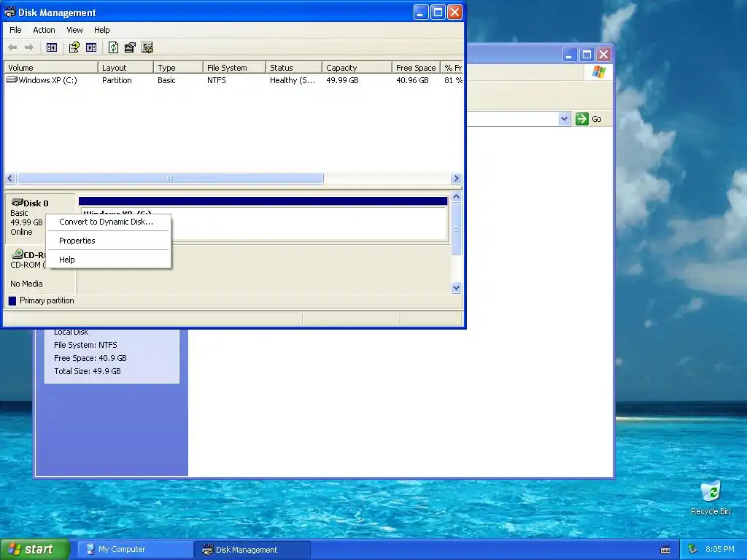Switch to My Computer in the taskbar
This screenshot has width=747, height=560.
(x=134, y=550)
